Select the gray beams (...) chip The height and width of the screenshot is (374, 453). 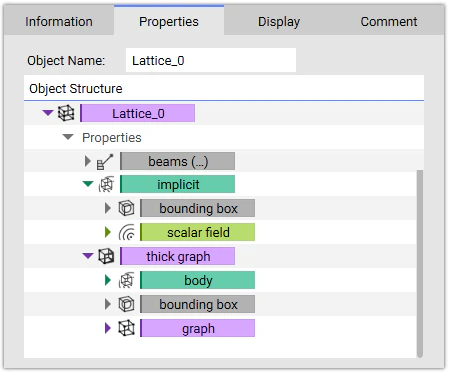click(x=177, y=161)
